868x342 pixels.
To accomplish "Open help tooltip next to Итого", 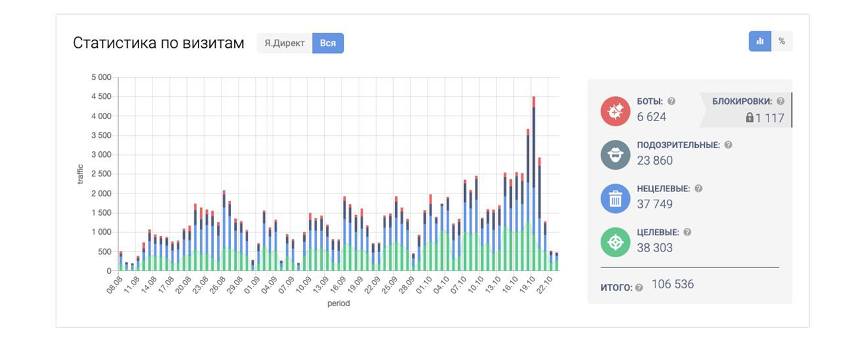I will [x=639, y=288].
